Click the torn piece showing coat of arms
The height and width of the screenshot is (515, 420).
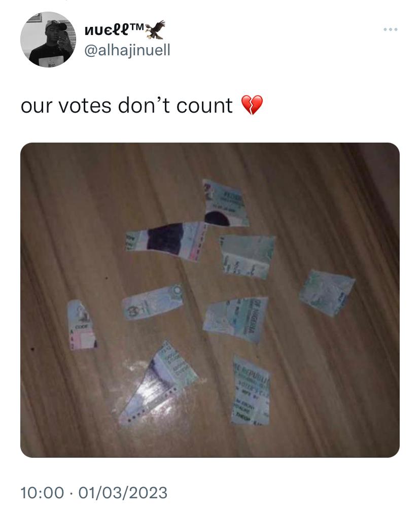pos(152,302)
